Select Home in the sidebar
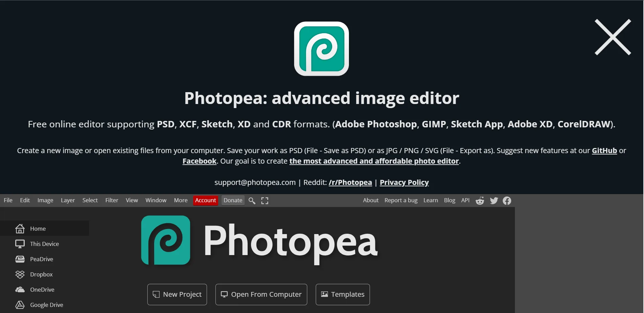Image resolution: width=644 pixels, height=313 pixels. click(x=44, y=228)
